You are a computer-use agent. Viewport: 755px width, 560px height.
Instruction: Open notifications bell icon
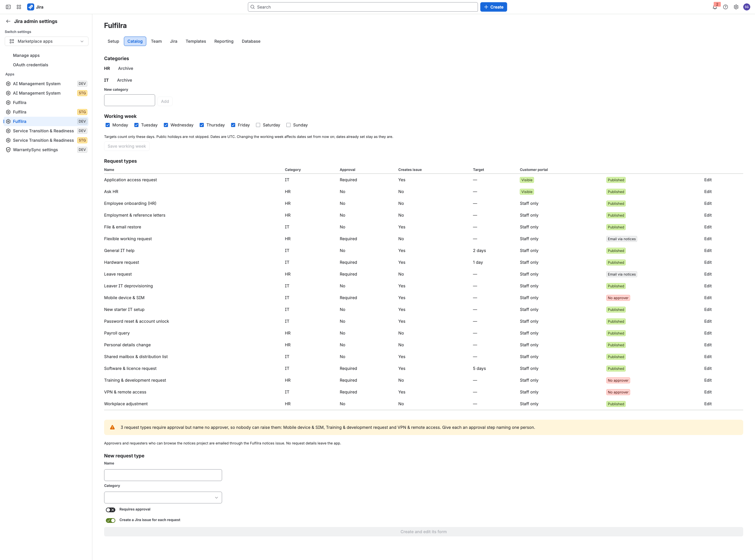(715, 7)
